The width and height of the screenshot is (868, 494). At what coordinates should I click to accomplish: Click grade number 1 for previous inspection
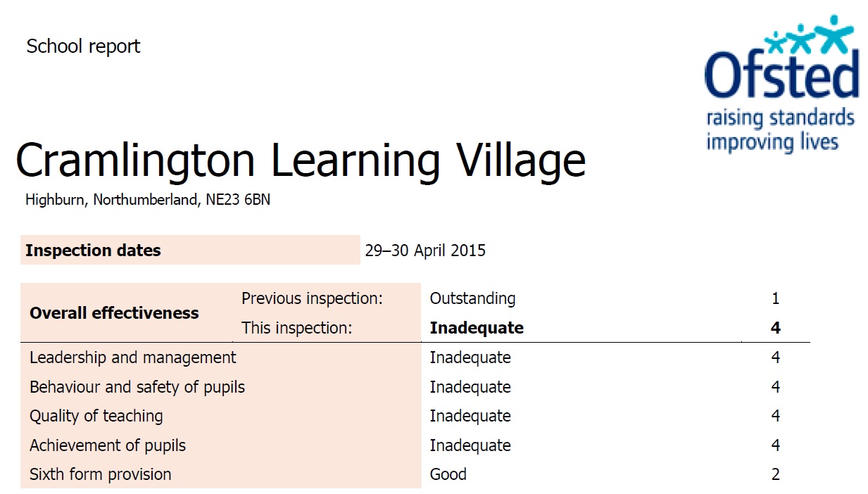tap(775, 298)
